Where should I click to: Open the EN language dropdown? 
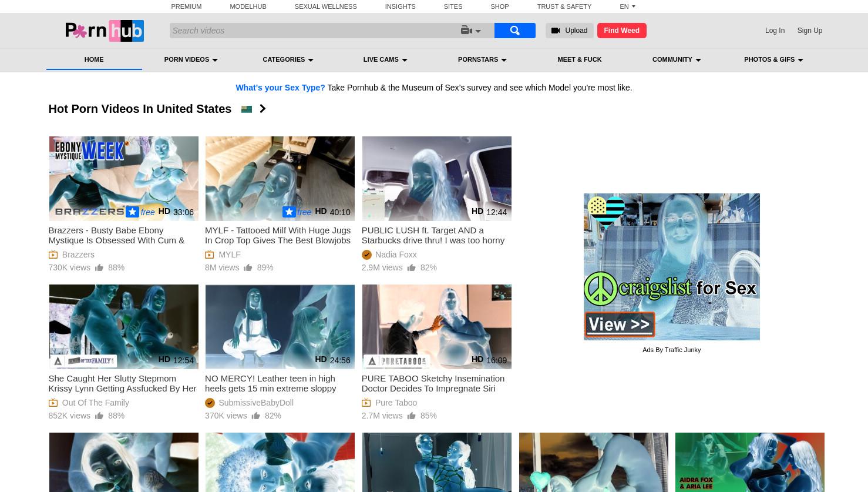(627, 6)
